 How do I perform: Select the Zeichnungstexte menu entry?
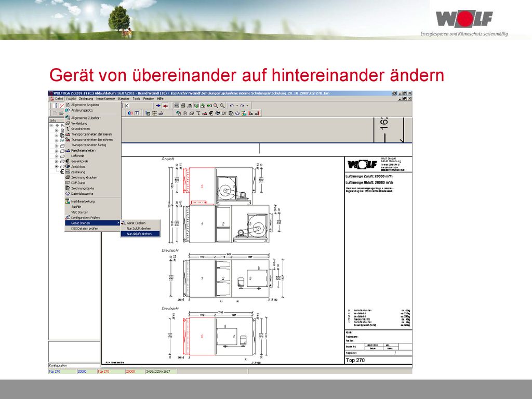tap(92, 188)
